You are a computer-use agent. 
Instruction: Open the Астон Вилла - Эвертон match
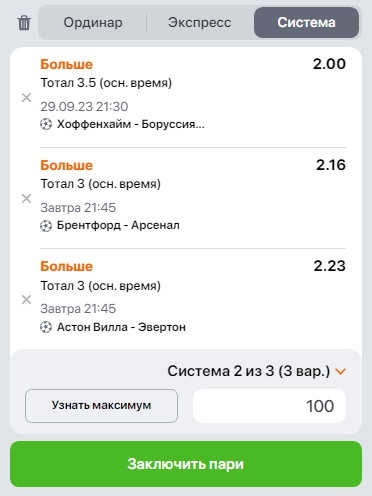tap(121, 327)
